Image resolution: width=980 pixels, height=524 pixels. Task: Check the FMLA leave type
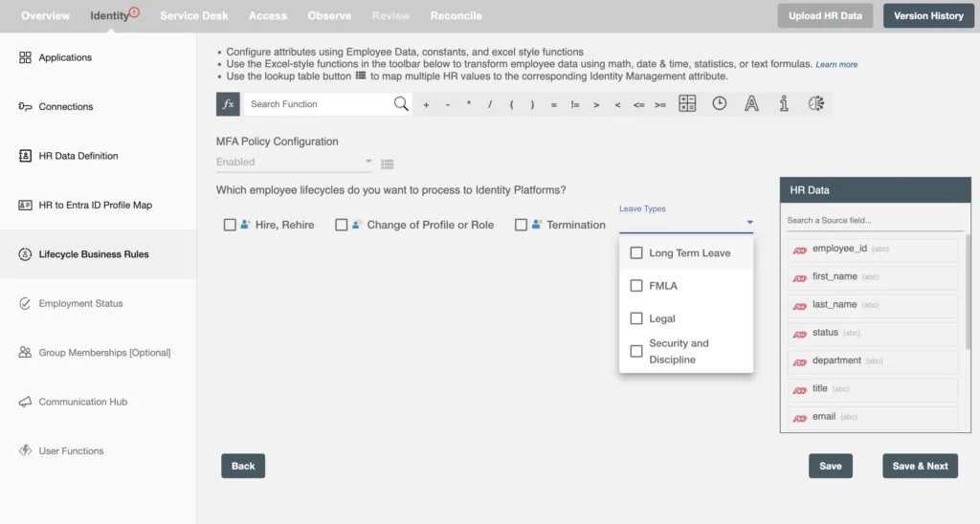point(636,285)
